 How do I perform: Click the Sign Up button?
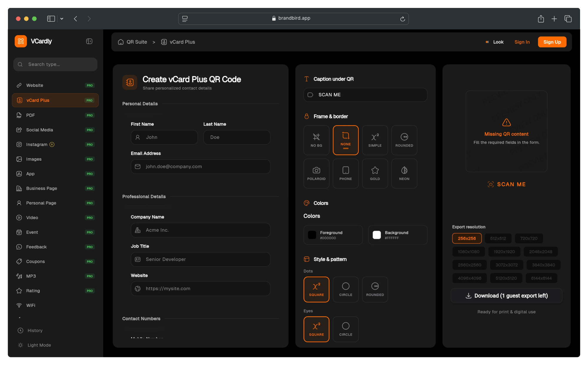point(552,42)
